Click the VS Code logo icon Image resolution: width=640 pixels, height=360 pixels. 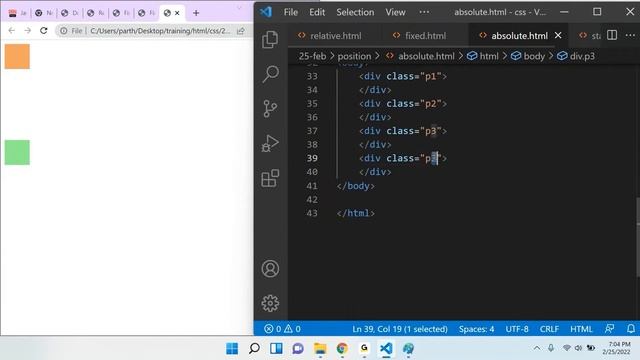click(266, 12)
